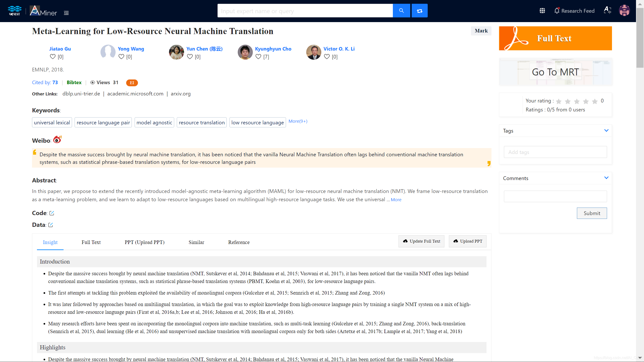The image size is (644, 362).
Task: Open the hamburger menu beside AMiner logo
Action: coord(66,13)
